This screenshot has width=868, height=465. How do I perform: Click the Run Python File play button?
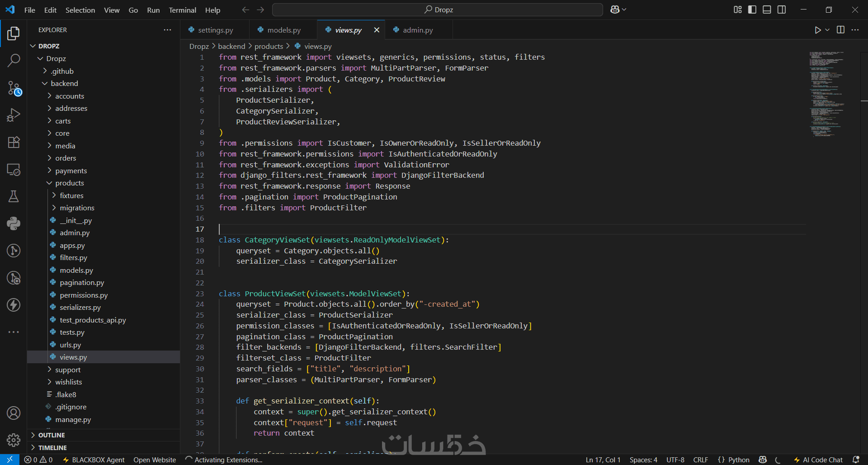[x=817, y=30]
